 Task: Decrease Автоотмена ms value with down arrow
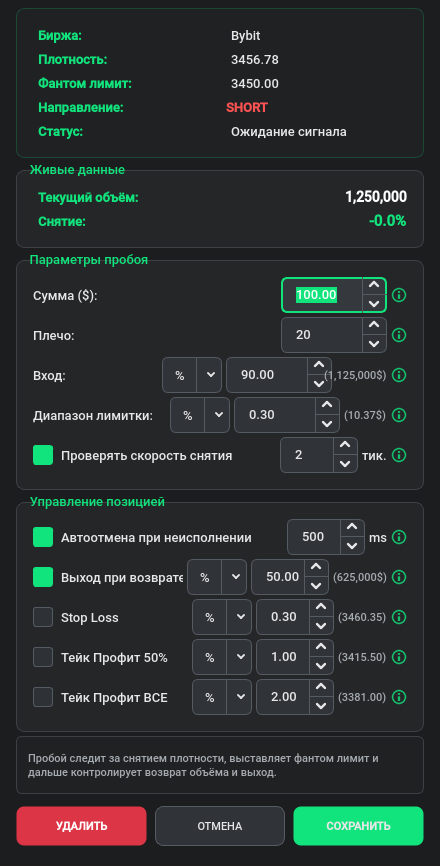click(x=352, y=546)
